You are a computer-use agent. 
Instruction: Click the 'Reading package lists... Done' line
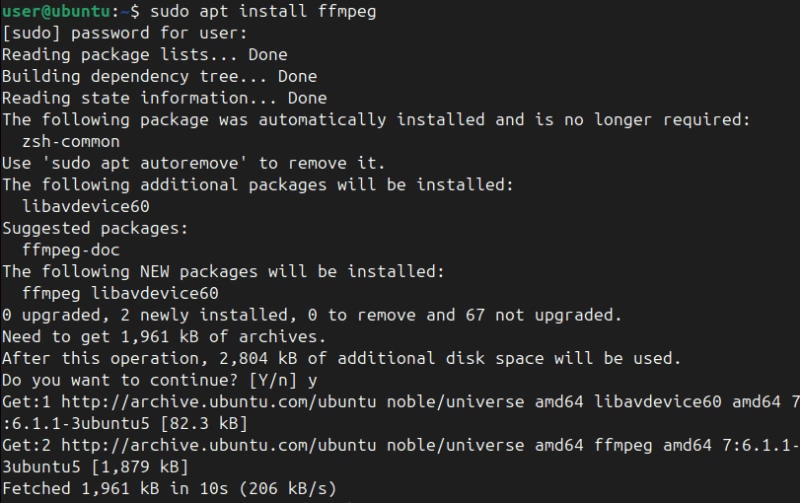144,55
